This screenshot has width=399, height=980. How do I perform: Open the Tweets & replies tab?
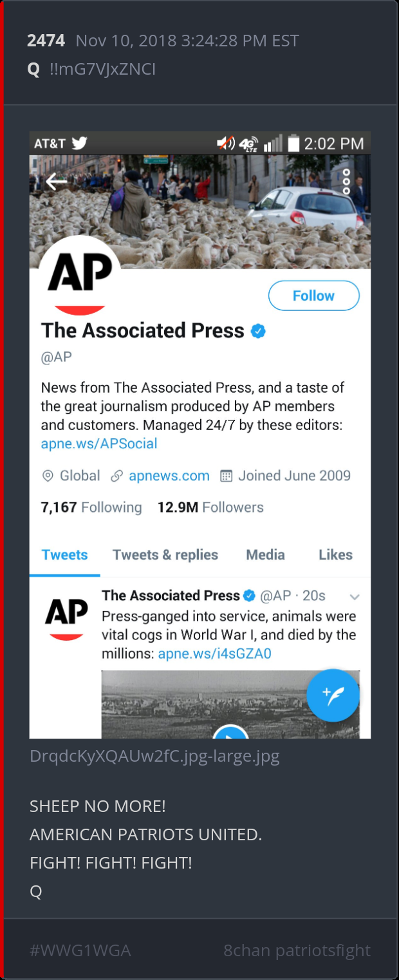coord(165,555)
